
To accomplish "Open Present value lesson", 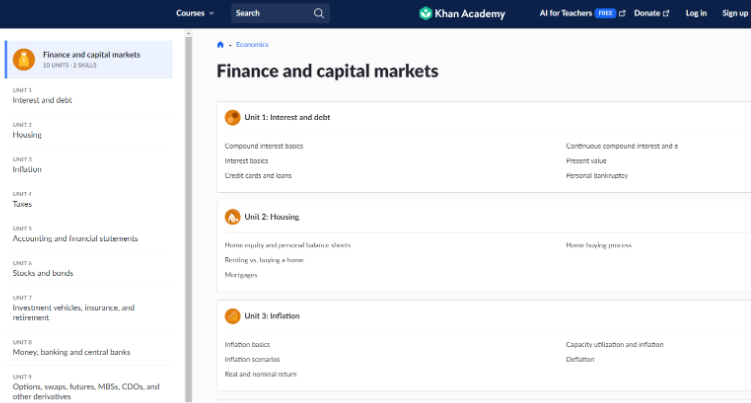I will point(586,161).
